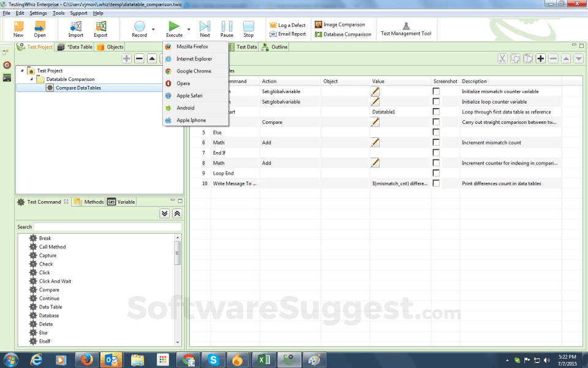Click the Export toolbar icon
Screen dimensions: 588x368
[x=100, y=28]
